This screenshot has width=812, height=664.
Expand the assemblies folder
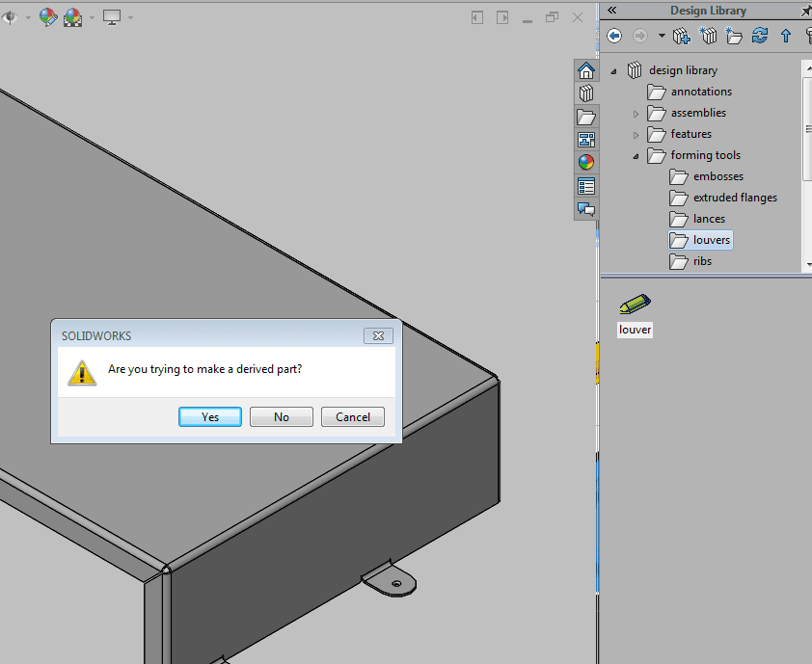[x=636, y=113]
